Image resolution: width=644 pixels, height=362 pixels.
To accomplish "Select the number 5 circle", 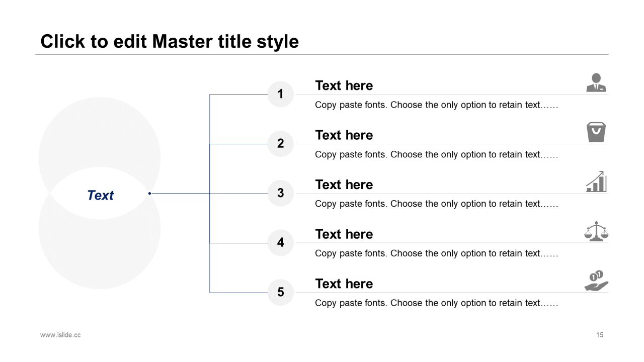I will tap(280, 292).
